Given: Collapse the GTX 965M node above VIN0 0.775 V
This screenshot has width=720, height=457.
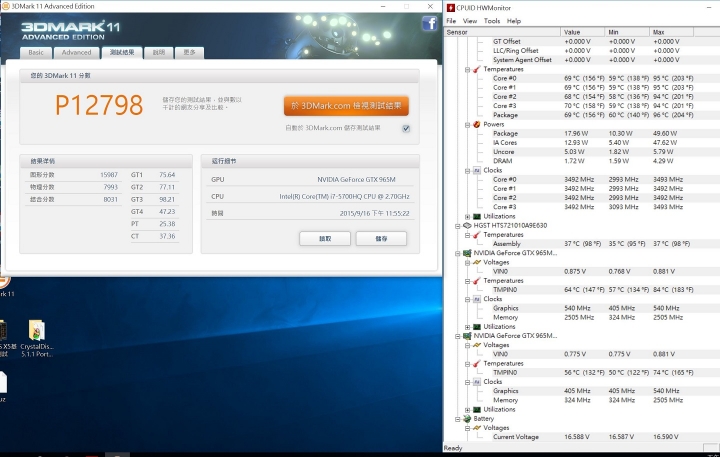Looking at the screenshot, I should [458, 336].
